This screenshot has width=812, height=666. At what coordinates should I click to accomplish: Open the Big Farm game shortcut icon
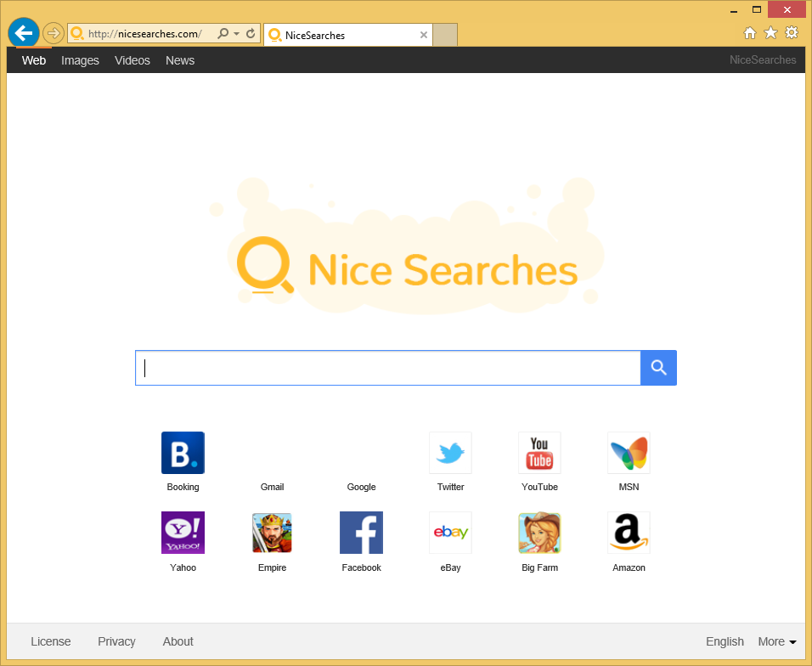click(x=539, y=533)
